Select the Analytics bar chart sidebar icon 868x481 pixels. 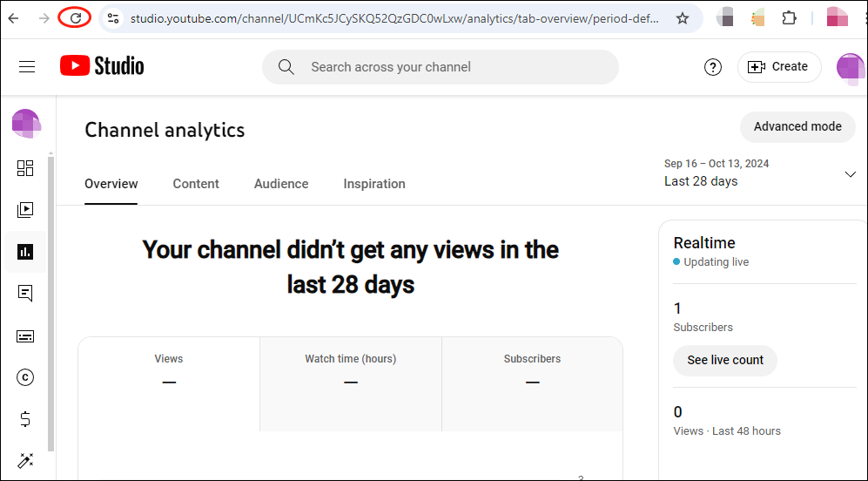point(25,252)
